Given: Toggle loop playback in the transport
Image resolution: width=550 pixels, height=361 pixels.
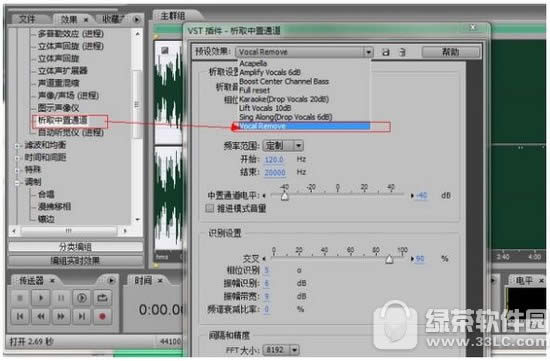Looking at the screenshot, I should pos(102,298).
